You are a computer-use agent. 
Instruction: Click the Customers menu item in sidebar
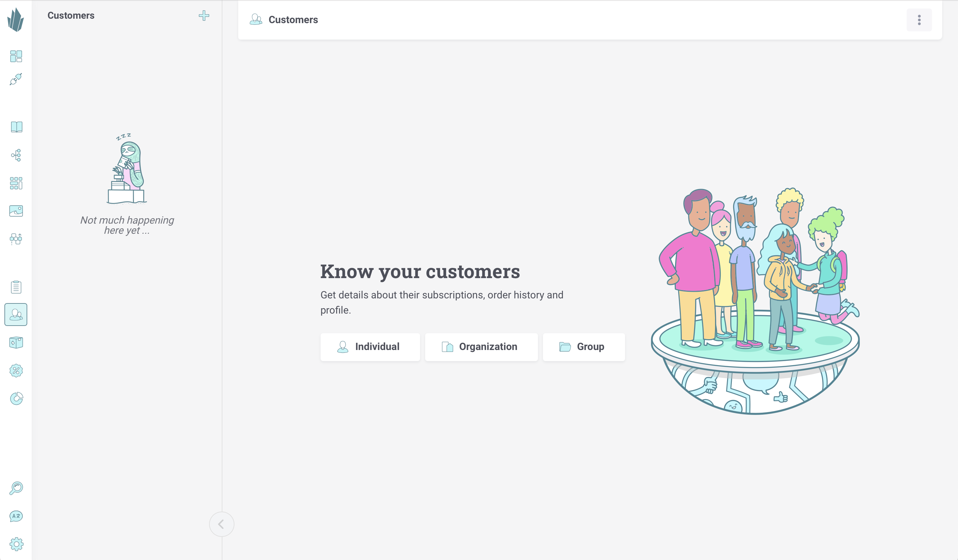coord(16,314)
